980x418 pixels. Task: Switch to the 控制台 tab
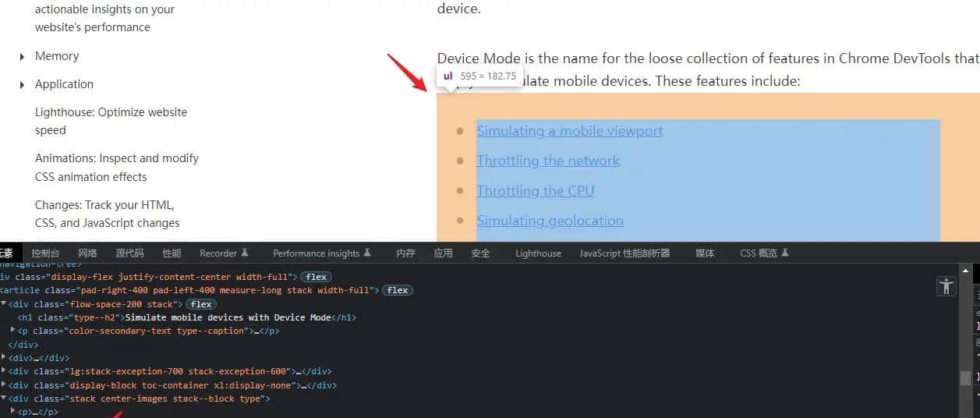[x=45, y=253]
